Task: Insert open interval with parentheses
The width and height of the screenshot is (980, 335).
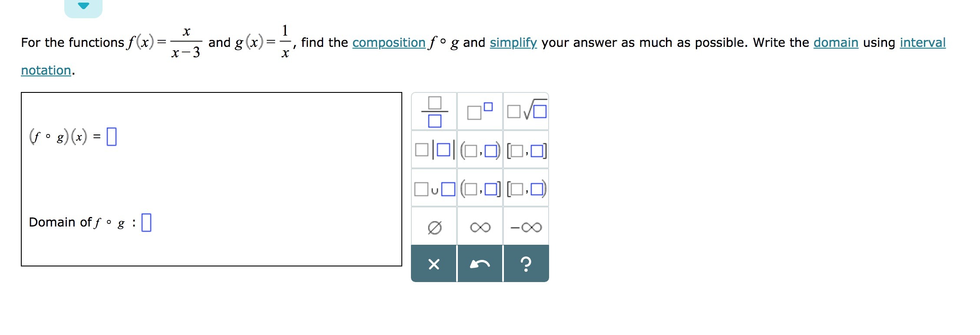Action: (480, 150)
